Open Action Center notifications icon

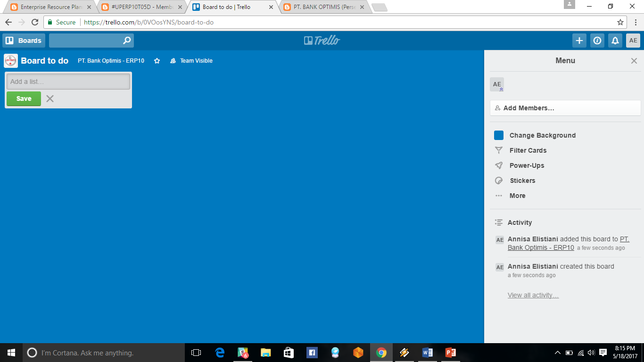click(603, 353)
